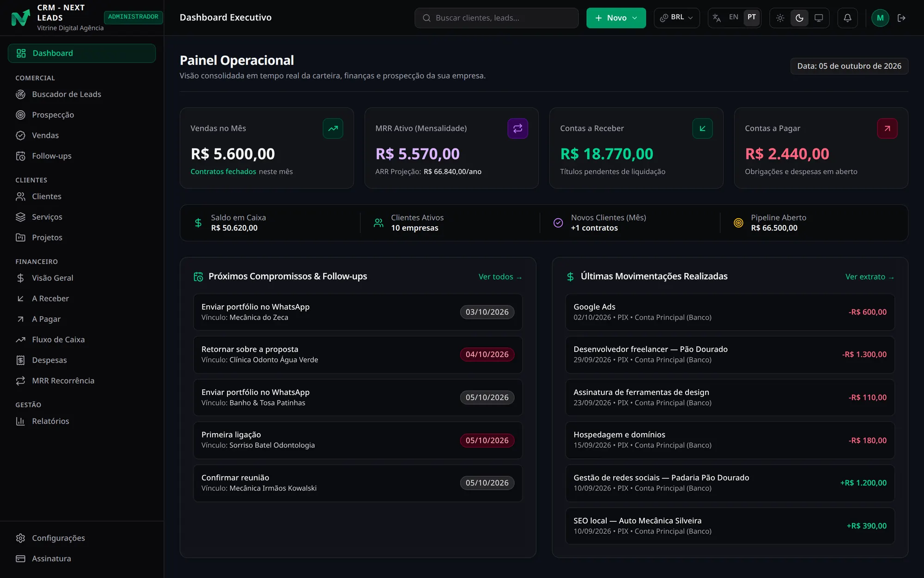
Task: Click the Contas a Receber arrow icon
Action: pos(702,129)
